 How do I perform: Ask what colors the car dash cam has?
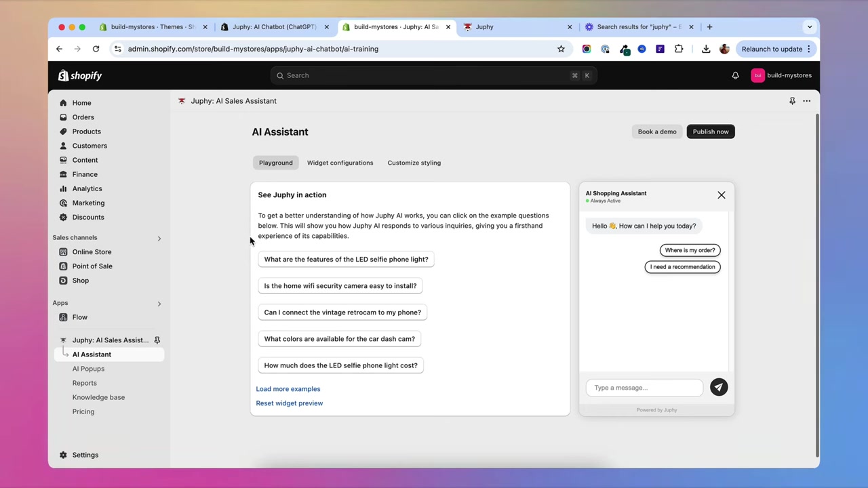339,338
